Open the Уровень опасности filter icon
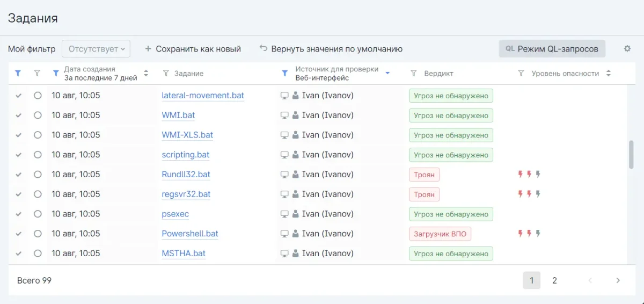 [521, 73]
